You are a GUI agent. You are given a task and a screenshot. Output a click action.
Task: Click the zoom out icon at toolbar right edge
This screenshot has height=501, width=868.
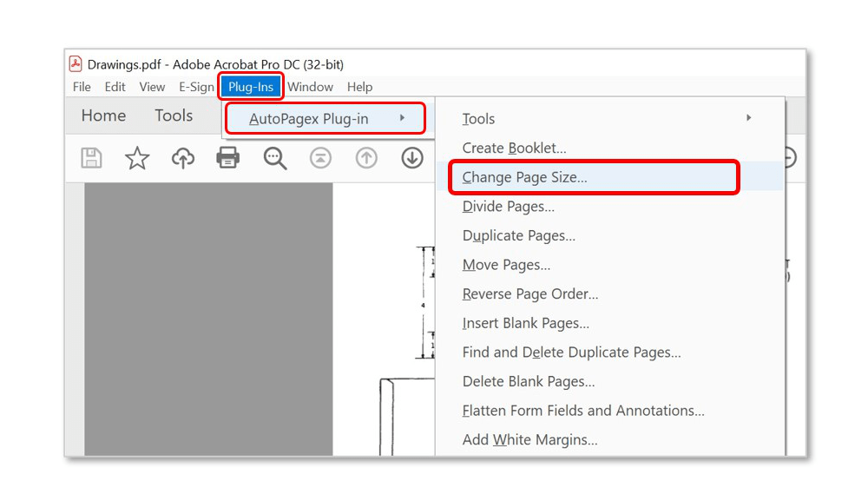click(790, 158)
